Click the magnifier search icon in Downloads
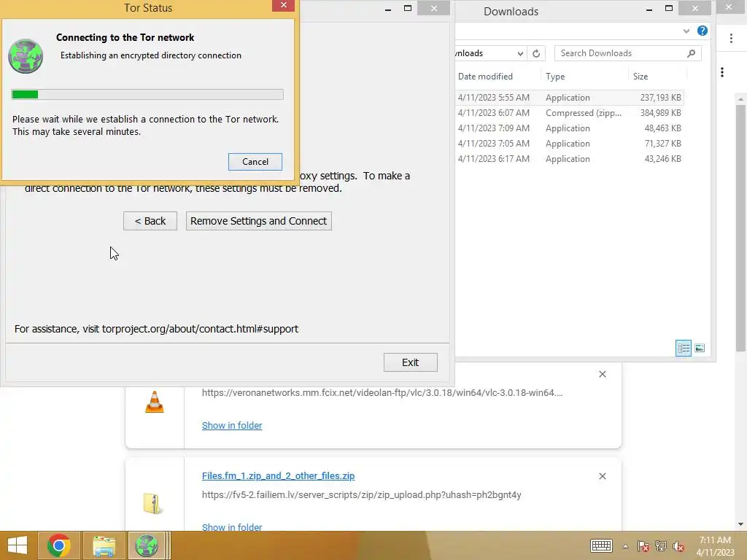Screen dimensions: 747x560 [692, 53]
